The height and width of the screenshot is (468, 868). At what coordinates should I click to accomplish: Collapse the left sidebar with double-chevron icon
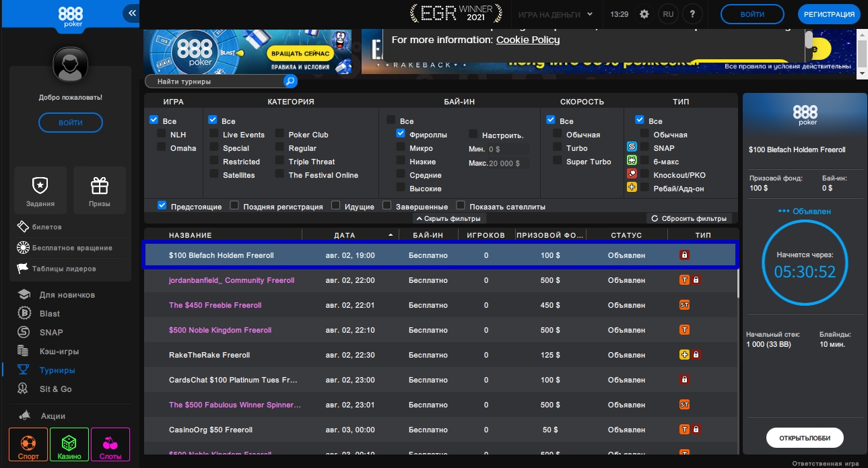[x=132, y=13]
